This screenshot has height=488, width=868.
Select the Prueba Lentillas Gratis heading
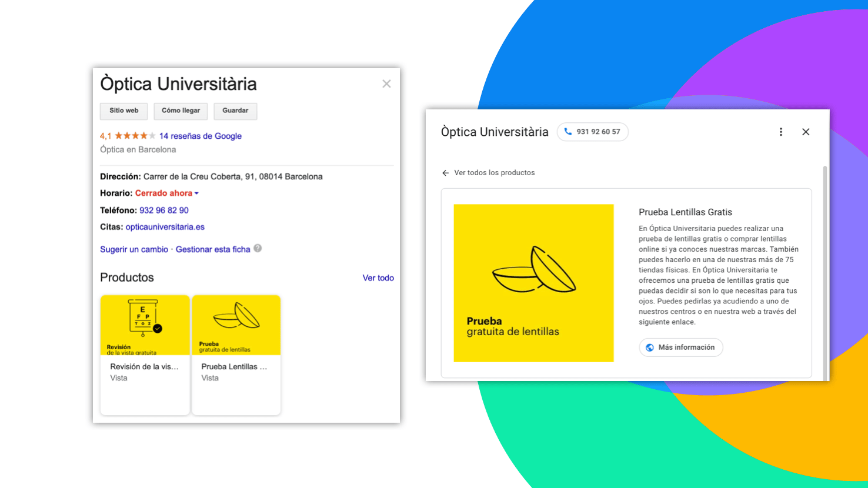tap(685, 212)
